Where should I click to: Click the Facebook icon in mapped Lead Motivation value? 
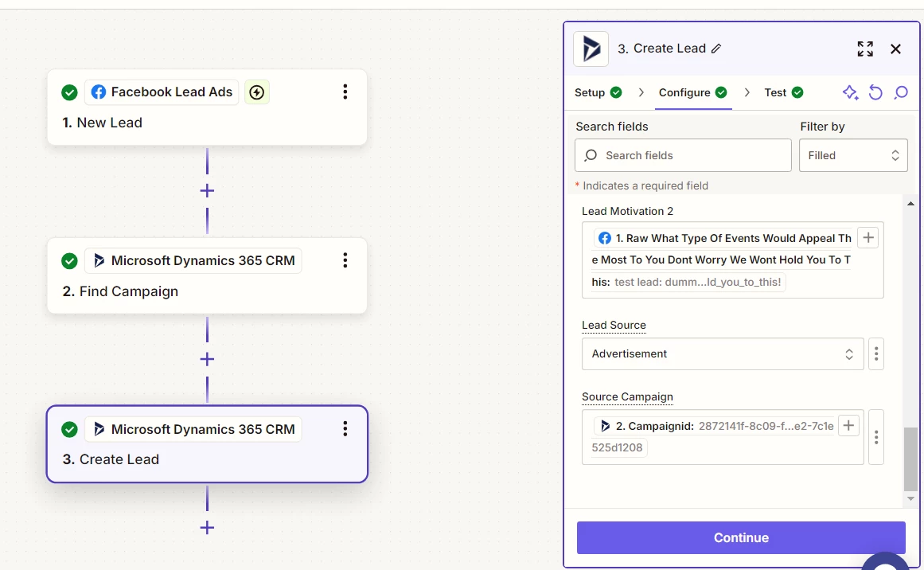605,238
